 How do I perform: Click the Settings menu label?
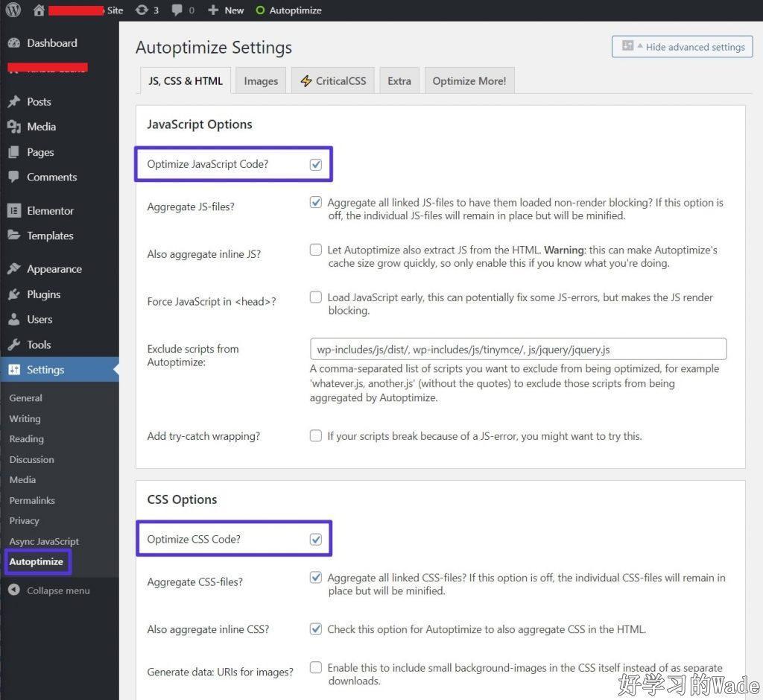tap(45, 370)
